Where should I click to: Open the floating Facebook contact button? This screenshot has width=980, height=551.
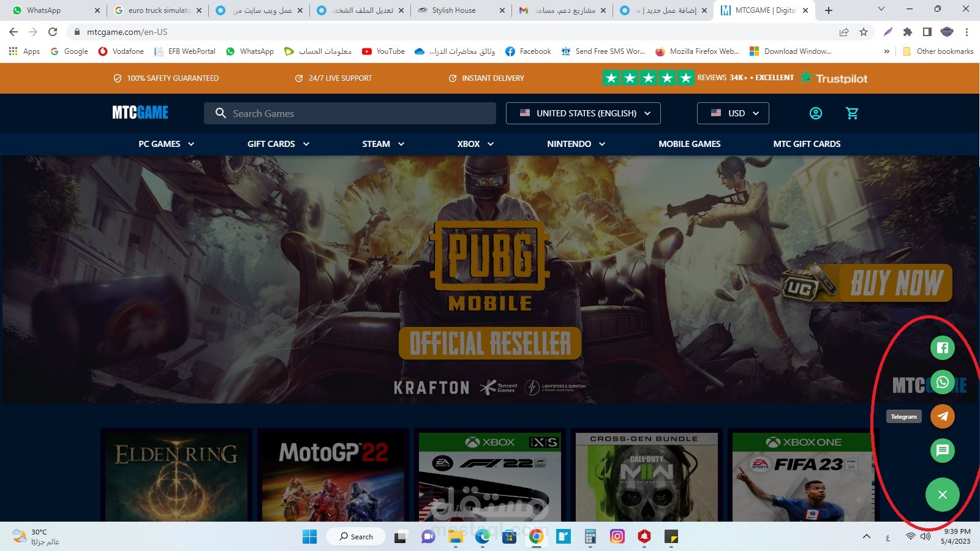coord(943,348)
